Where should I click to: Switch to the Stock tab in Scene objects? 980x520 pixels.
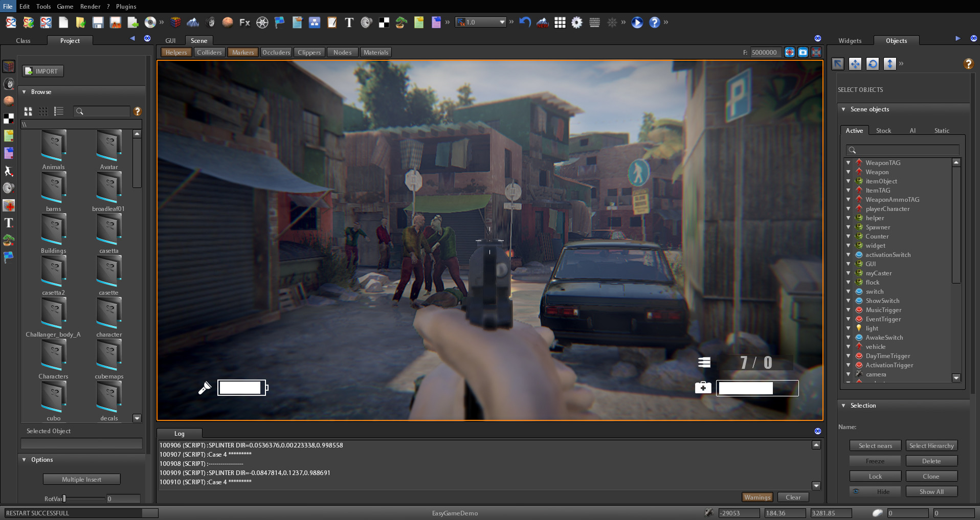tap(883, 130)
